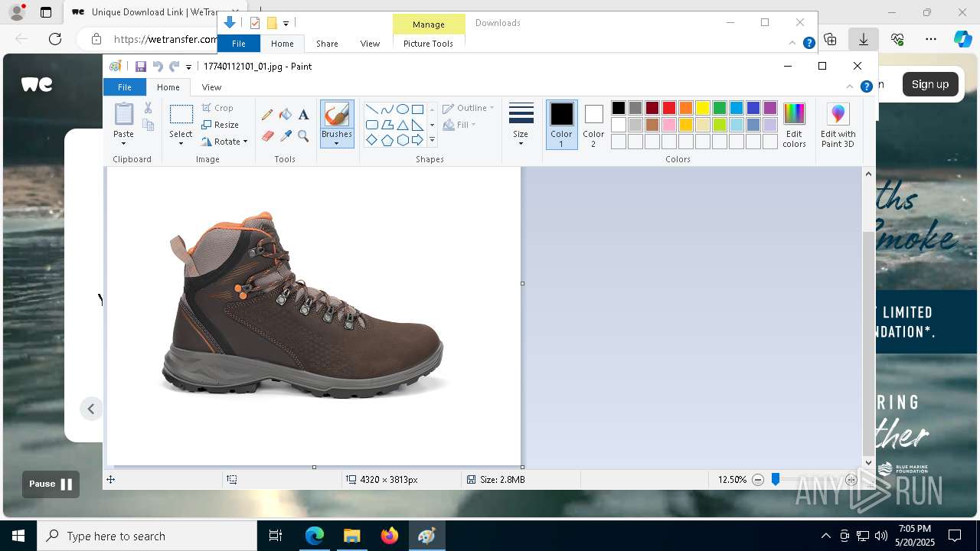
Task: Open Picture Tools tab in Explorer window
Action: tap(428, 44)
